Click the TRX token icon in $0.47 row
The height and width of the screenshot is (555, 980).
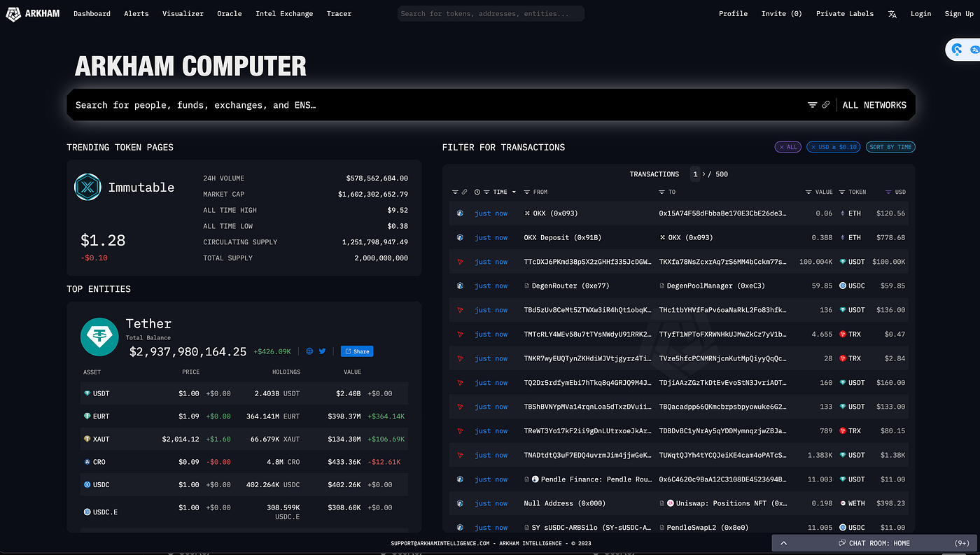pos(843,335)
